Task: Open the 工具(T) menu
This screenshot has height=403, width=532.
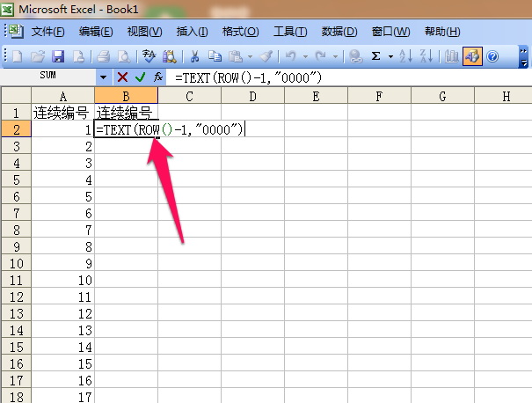Action: 290,32
